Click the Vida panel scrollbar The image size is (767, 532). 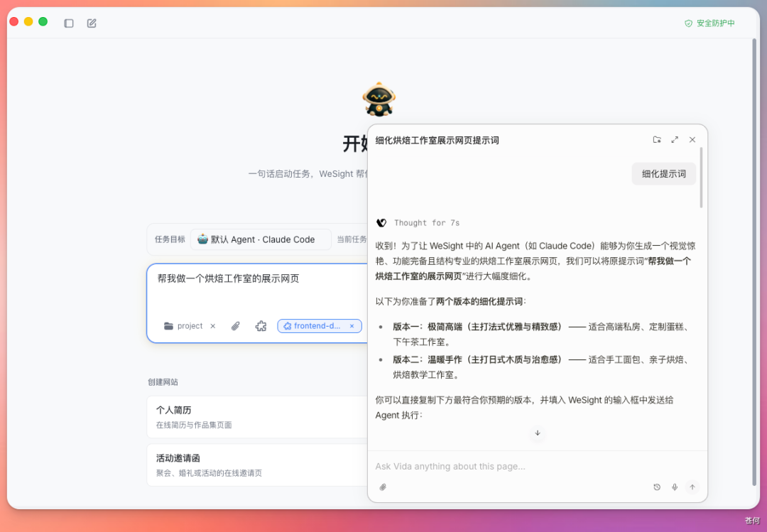[701, 177]
